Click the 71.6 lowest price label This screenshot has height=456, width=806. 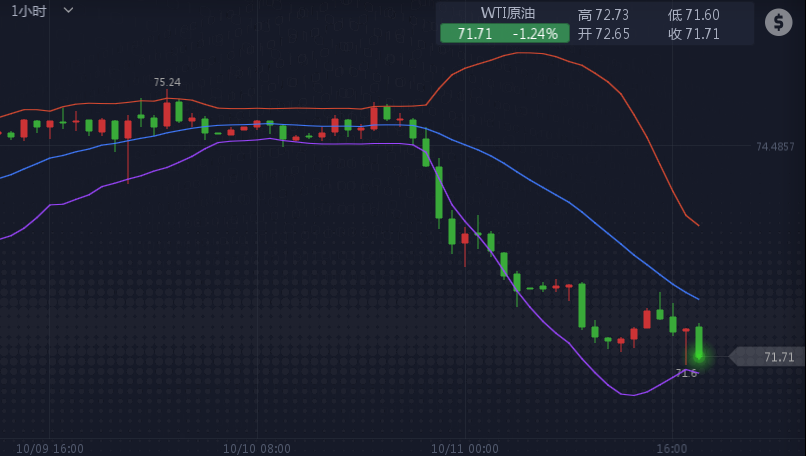pos(686,373)
